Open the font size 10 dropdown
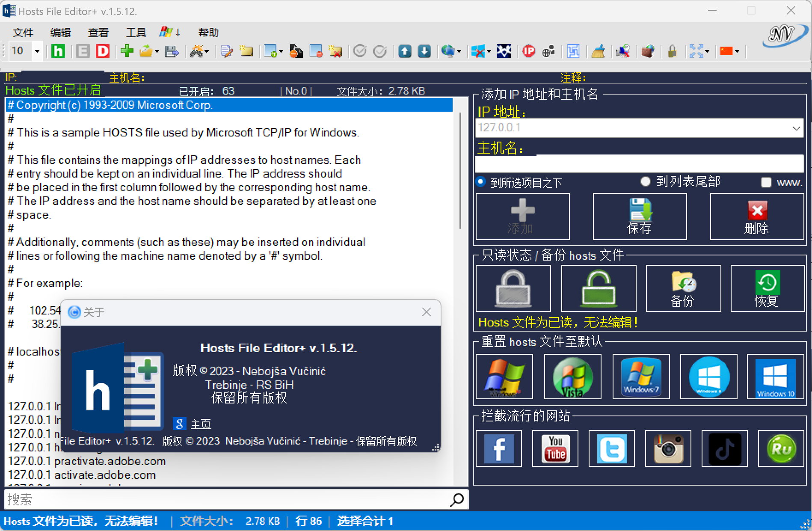 pyautogui.click(x=37, y=51)
